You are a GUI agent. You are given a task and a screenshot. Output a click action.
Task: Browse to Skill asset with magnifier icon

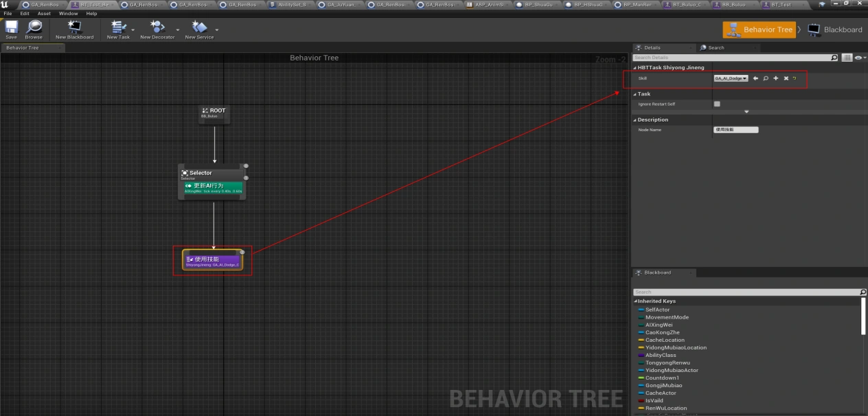coord(766,78)
